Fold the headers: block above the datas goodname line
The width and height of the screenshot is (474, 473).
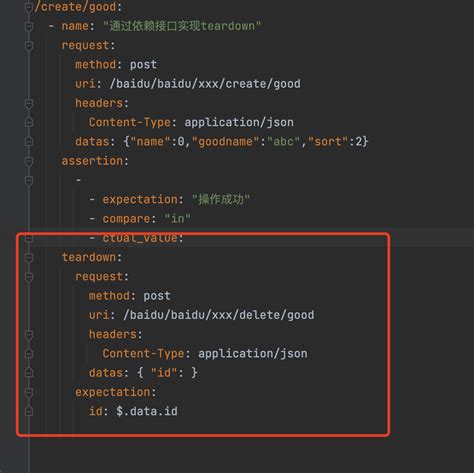(29, 103)
